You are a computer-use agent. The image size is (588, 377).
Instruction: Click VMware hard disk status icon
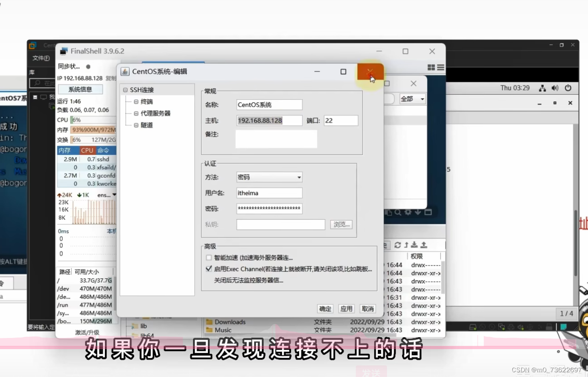(x=473, y=327)
